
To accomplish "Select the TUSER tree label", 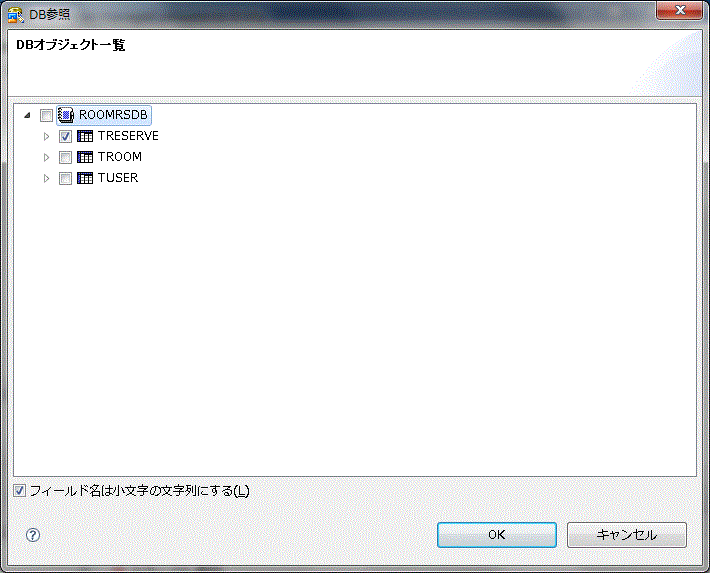I will click(x=118, y=178).
